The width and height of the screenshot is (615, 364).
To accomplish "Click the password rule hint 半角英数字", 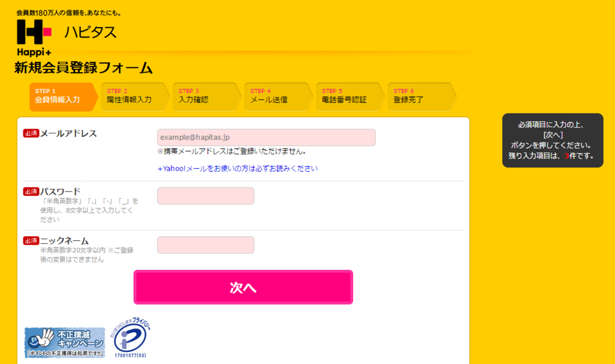I will click(x=89, y=210).
